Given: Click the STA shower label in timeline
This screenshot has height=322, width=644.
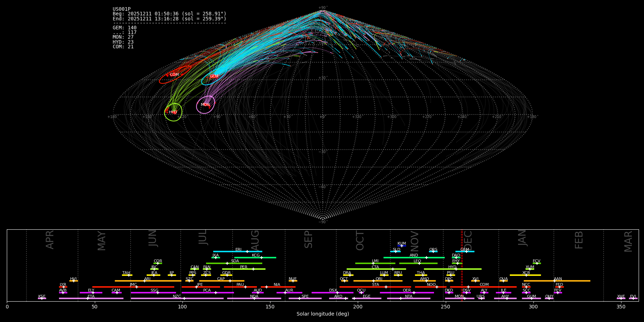Looking at the screenshot, I should 375,285.
